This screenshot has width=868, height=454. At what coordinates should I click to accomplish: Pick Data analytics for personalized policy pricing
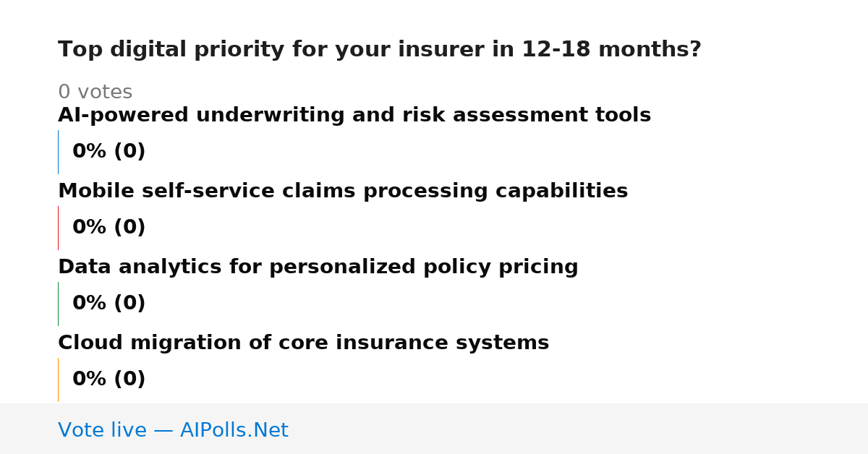(318, 267)
